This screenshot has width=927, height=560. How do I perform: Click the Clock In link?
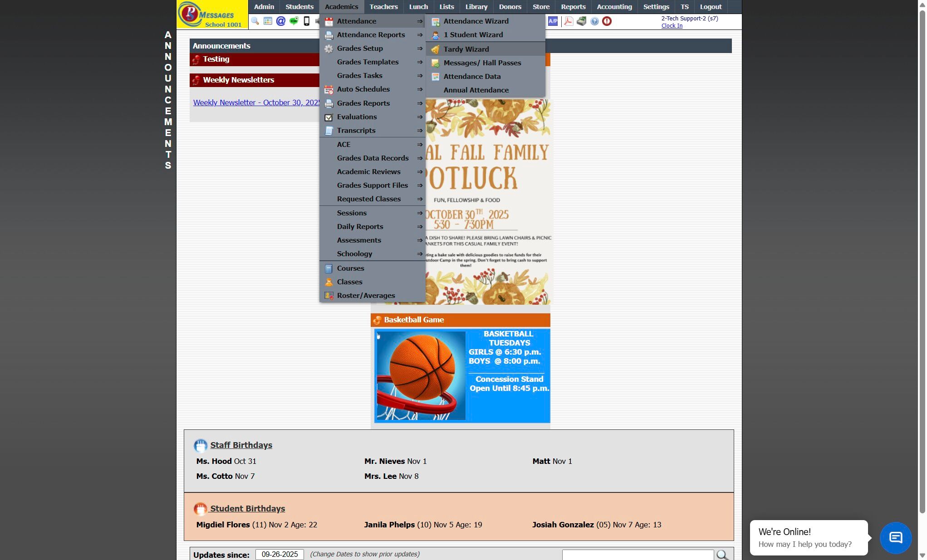(x=672, y=26)
